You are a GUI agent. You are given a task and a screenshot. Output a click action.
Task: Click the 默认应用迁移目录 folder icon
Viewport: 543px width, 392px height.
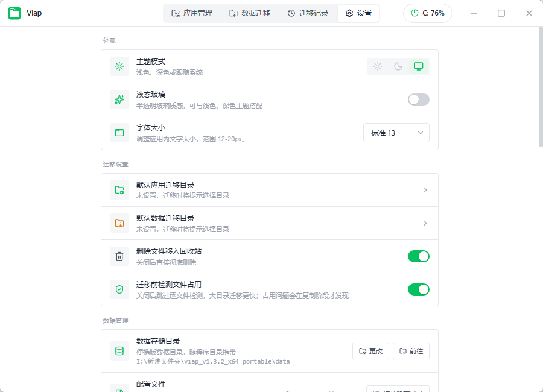point(119,190)
